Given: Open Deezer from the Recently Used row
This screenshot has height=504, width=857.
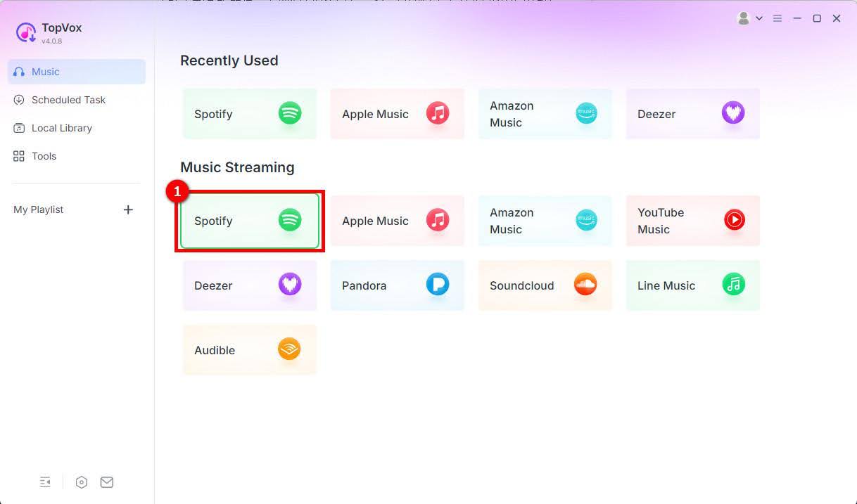Looking at the screenshot, I should (692, 114).
